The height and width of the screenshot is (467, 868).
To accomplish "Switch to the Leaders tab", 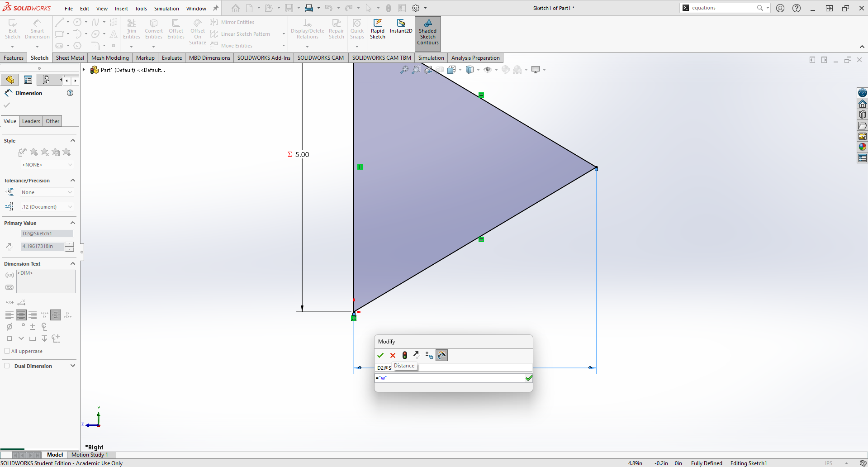I will 31,121.
